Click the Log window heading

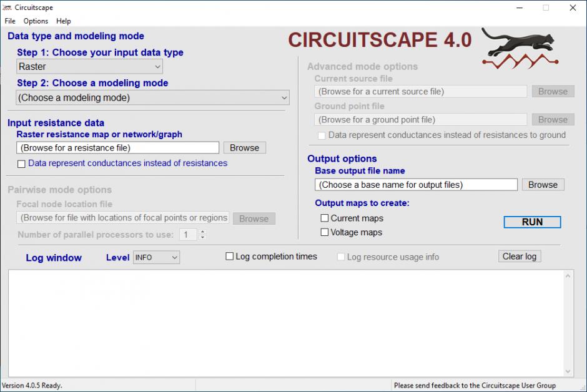coord(54,258)
